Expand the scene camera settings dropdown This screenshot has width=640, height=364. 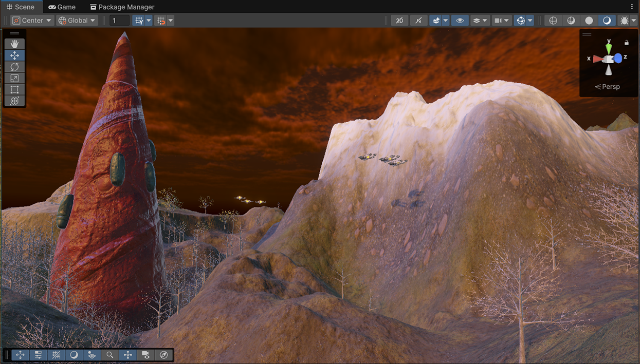pyautogui.click(x=506, y=21)
